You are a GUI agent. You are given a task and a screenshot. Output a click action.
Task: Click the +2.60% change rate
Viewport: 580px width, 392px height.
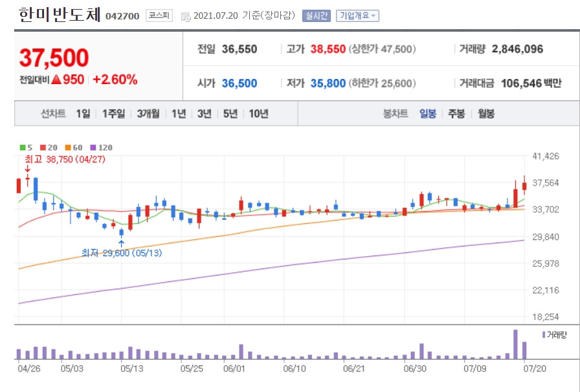pos(115,80)
